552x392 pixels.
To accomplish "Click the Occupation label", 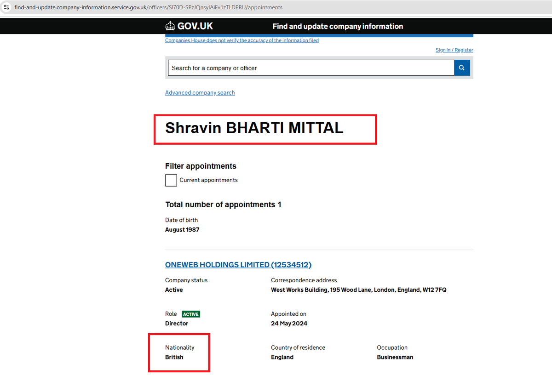I will tap(392, 347).
